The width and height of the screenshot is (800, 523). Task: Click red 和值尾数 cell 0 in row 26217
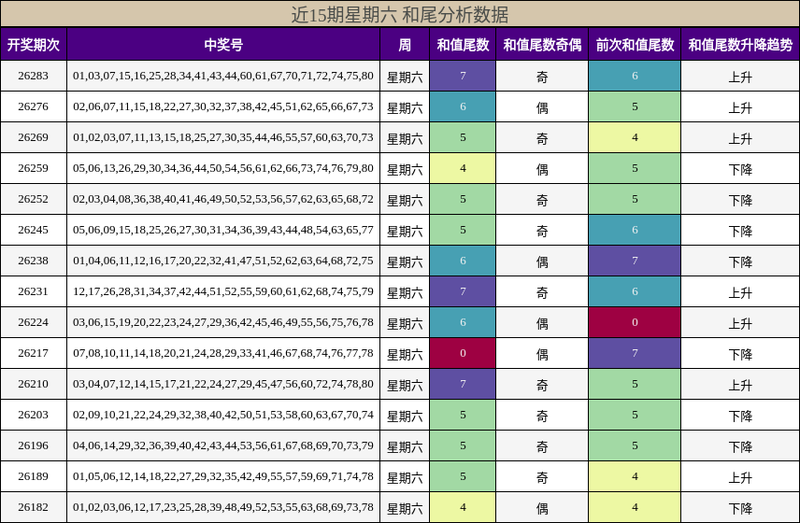(x=463, y=353)
